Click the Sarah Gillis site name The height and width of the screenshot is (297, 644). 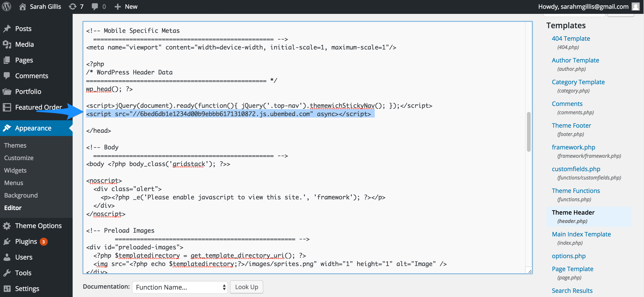tap(45, 6)
